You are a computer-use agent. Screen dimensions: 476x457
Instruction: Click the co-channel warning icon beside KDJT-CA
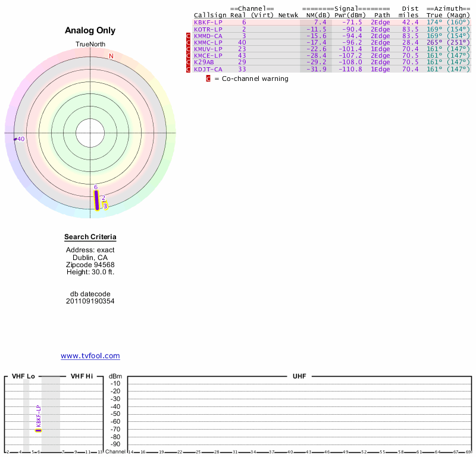click(x=189, y=69)
